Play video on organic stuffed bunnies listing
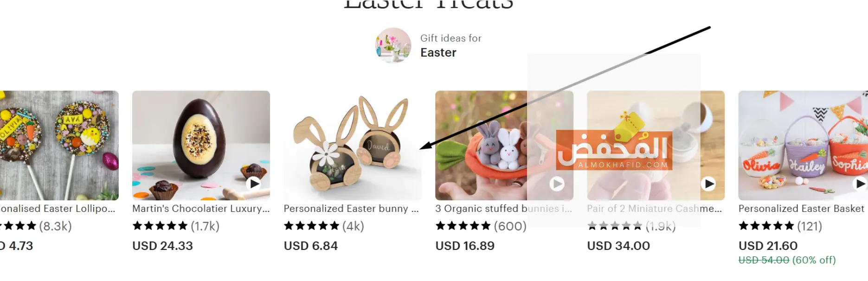The width and height of the screenshot is (868, 281). pyautogui.click(x=557, y=184)
